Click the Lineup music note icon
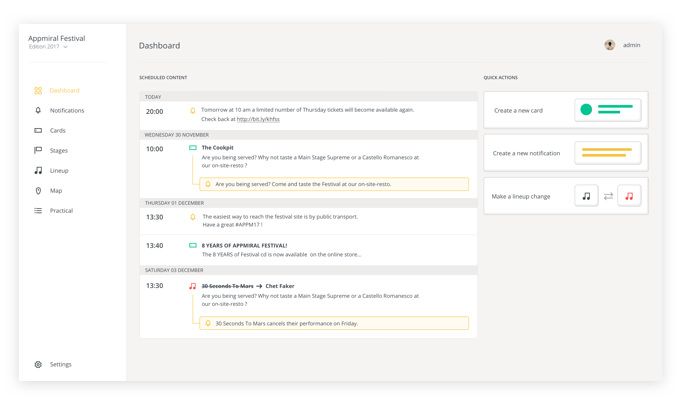This screenshot has height=405, width=680. (x=38, y=171)
